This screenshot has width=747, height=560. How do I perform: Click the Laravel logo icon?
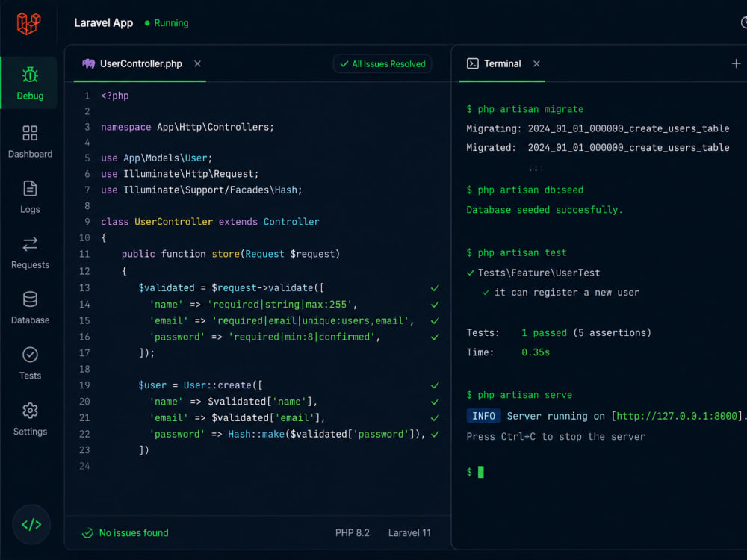[x=28, y=23]
